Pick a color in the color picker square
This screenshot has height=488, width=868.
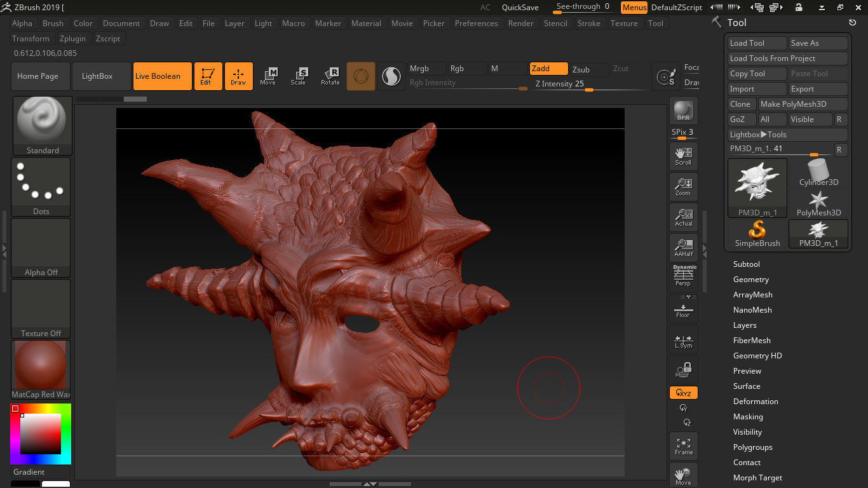tap(41, 434)
